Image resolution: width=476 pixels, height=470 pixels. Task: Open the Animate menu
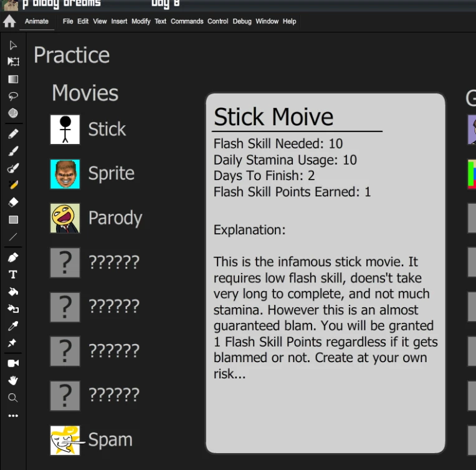(37, 21)
